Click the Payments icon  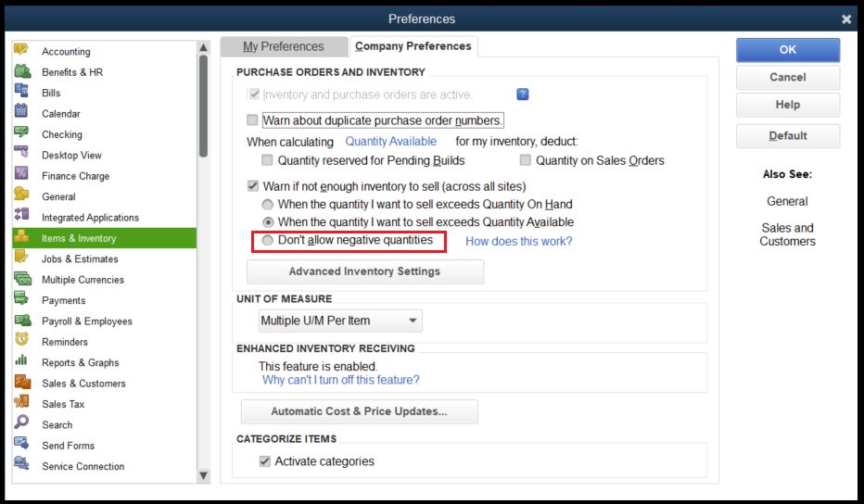21,298
